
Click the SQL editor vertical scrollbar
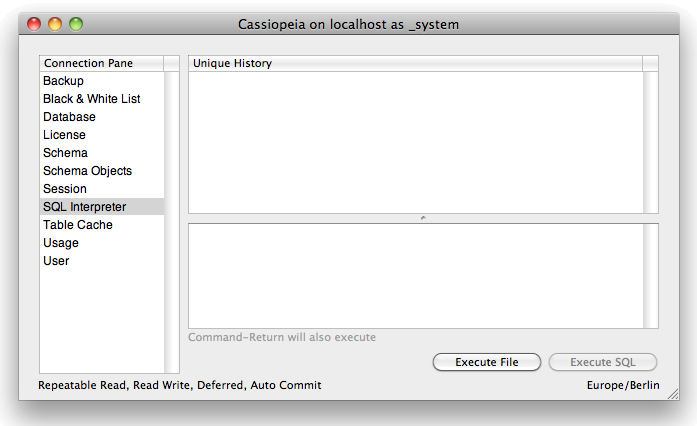coord(650,276)
